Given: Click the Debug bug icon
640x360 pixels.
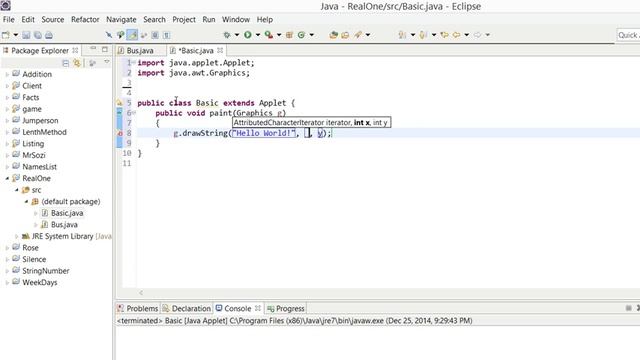Looking at the screenshot, I should click(x=227, y=35).
